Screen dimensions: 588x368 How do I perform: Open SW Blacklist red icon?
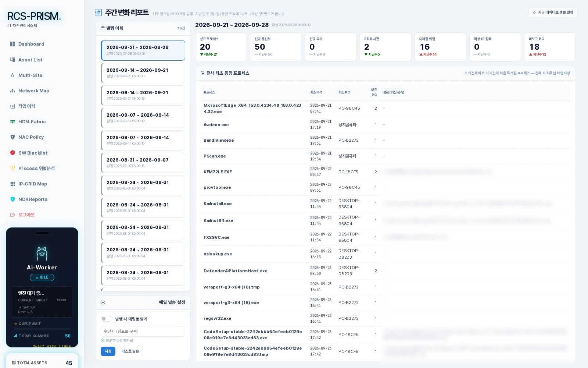12,153
